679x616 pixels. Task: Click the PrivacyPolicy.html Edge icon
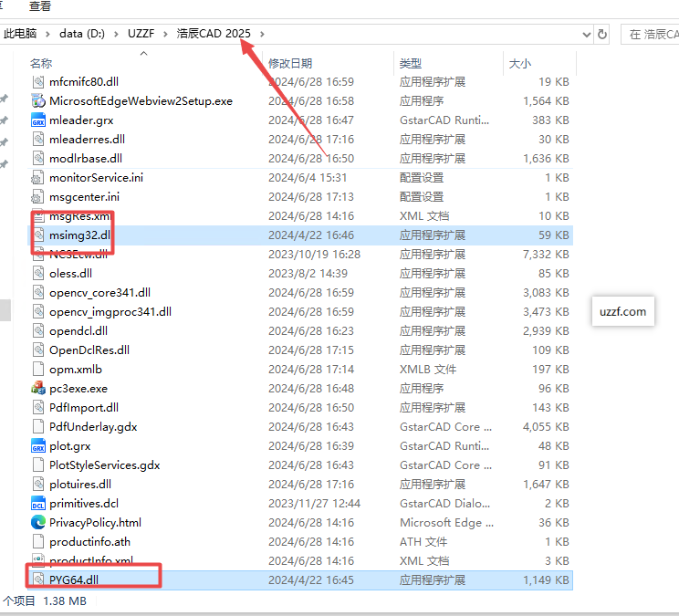click(38, 523)
